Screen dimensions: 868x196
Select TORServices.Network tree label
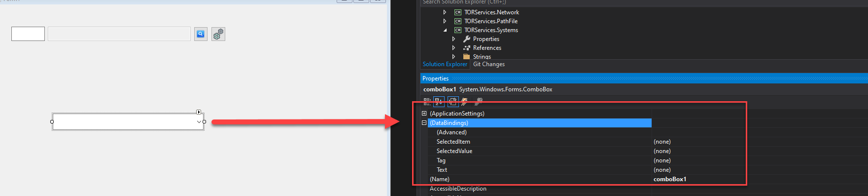point(491,12)
